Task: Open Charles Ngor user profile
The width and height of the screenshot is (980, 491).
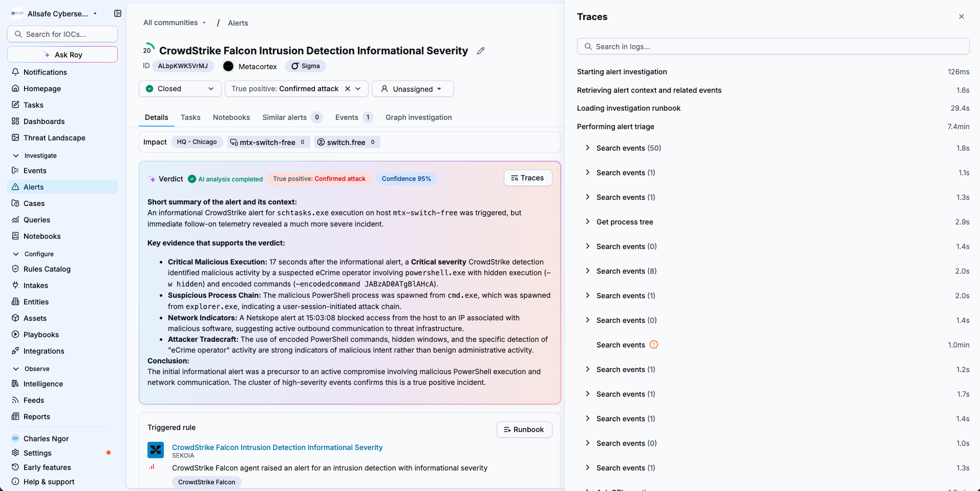Action: (46, 438)
